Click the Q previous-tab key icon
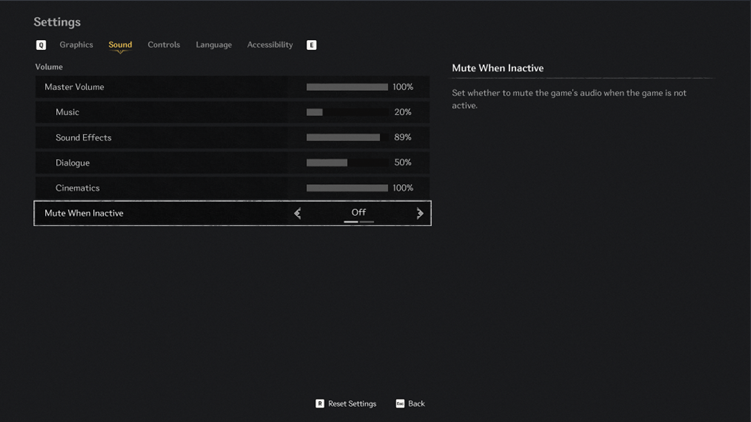 [41, 45]
